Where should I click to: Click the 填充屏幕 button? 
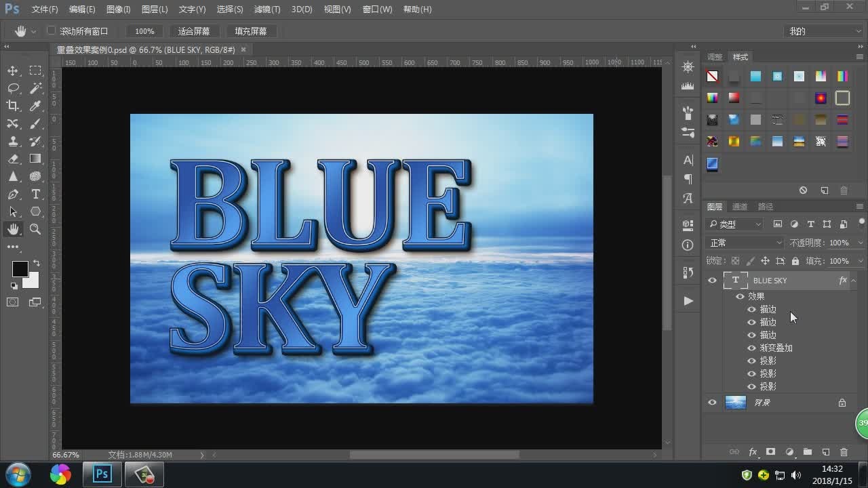251,31
